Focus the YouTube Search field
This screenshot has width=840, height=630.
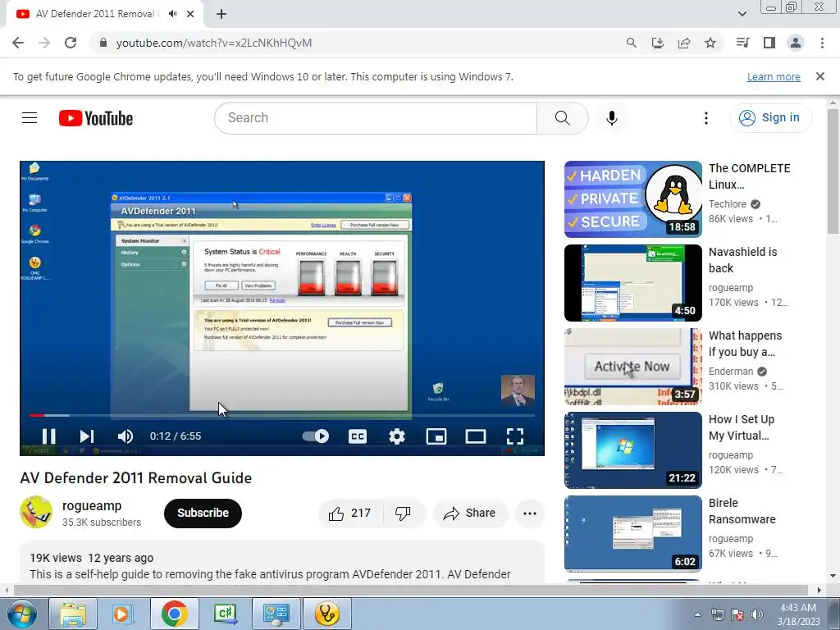point(375,118)
